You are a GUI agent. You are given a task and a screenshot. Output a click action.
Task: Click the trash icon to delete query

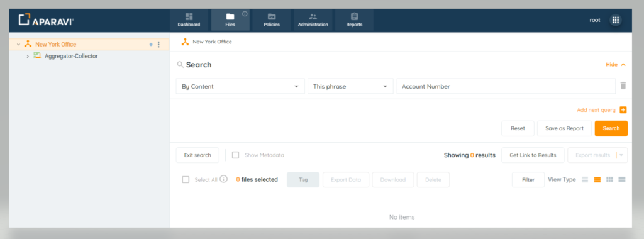623,86
